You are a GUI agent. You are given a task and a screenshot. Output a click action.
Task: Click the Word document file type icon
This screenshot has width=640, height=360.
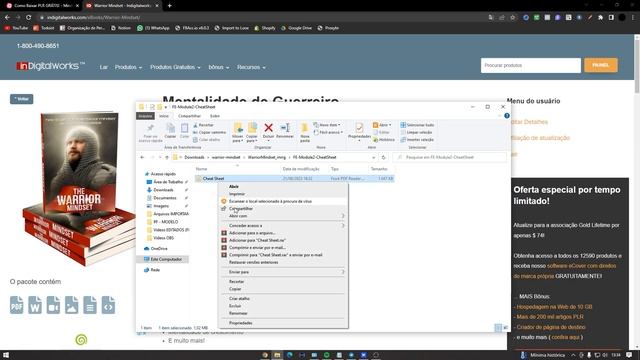click(x=35, y=305)
